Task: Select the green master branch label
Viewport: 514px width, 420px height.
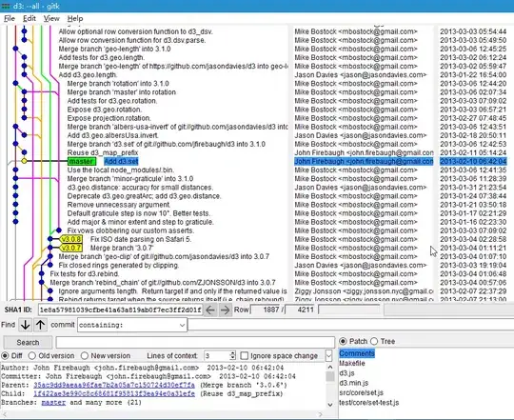Action: point(82,161)
